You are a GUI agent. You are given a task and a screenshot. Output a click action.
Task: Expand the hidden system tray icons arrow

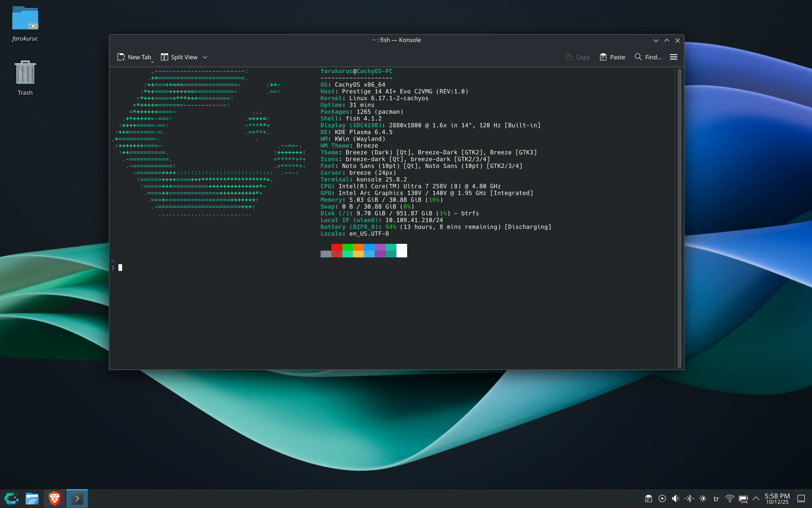click(x=756, y=499)
